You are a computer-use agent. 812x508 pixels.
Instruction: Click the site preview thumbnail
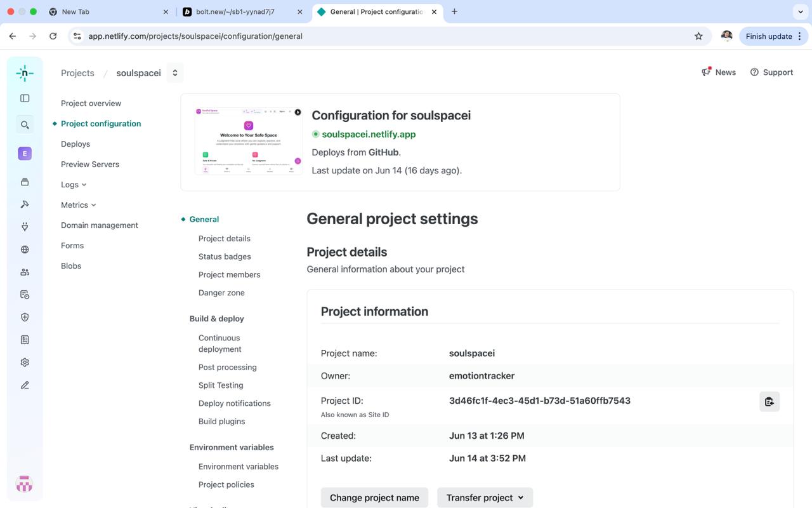(x=249, y=141)
